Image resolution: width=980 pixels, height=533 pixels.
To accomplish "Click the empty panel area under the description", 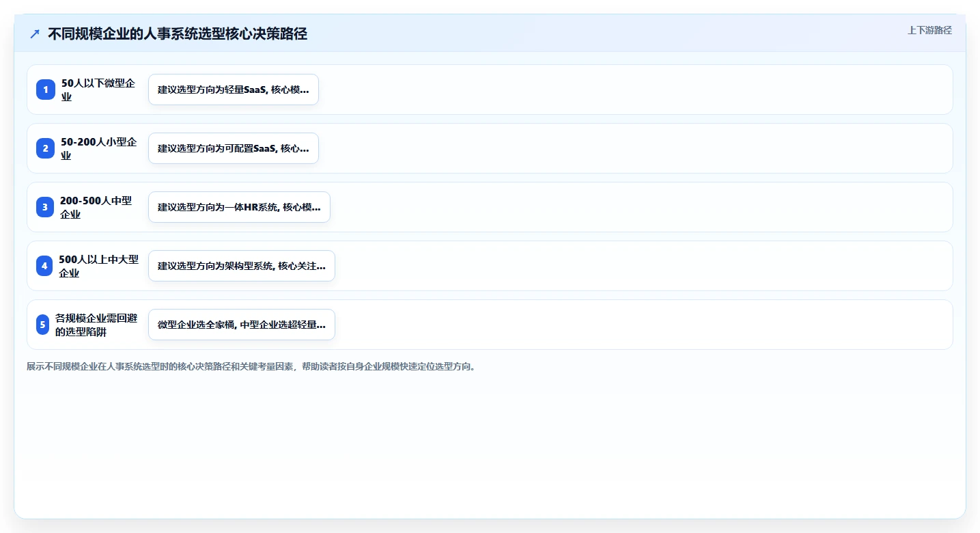I will tap(490, 444).
